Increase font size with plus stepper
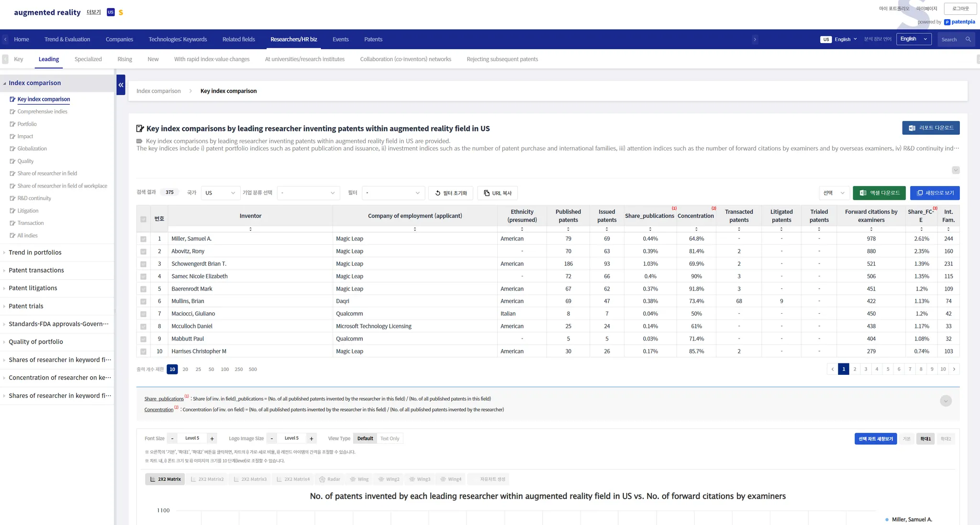The width and height of the screenshot is (980, 525). 212,438
